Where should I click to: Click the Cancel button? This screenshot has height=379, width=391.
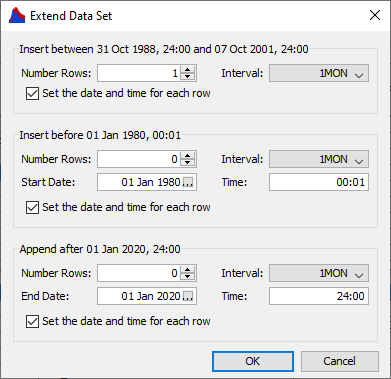(340, 361)
